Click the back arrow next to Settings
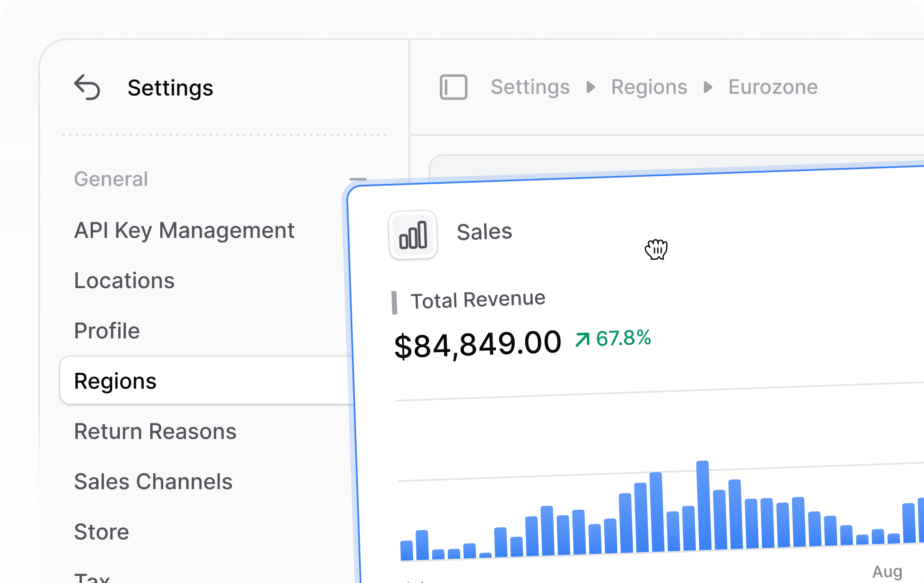 87,87
